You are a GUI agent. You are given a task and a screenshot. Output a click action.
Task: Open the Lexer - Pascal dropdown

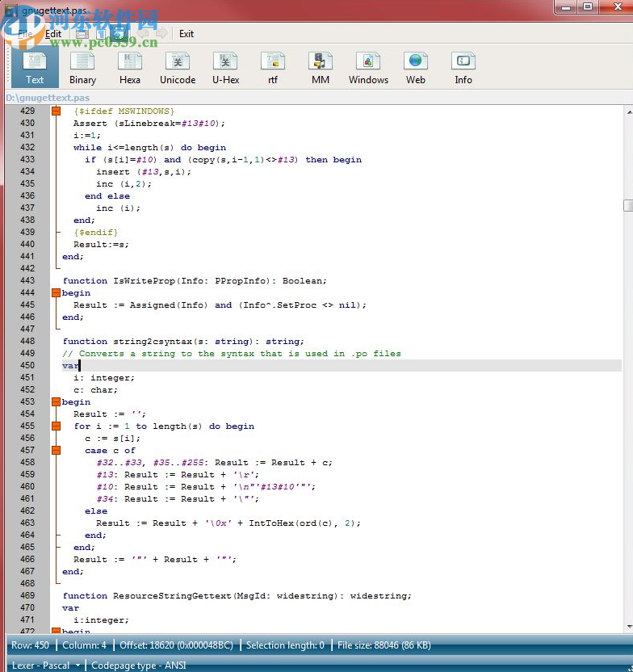coord(47,666)
